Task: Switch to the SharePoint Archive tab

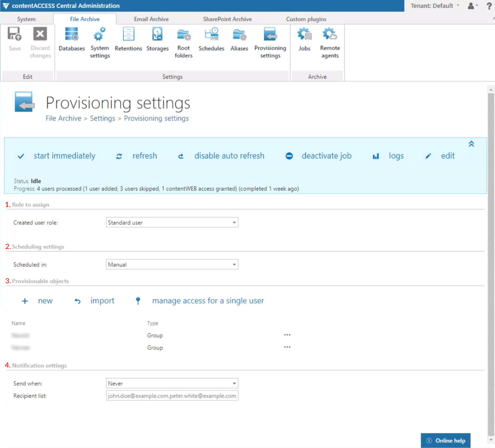Action: 227,19
